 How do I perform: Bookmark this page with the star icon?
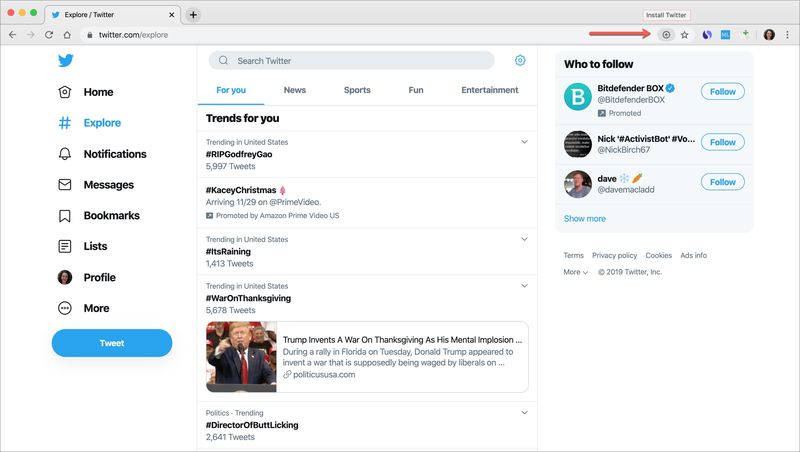click(685, 35)
